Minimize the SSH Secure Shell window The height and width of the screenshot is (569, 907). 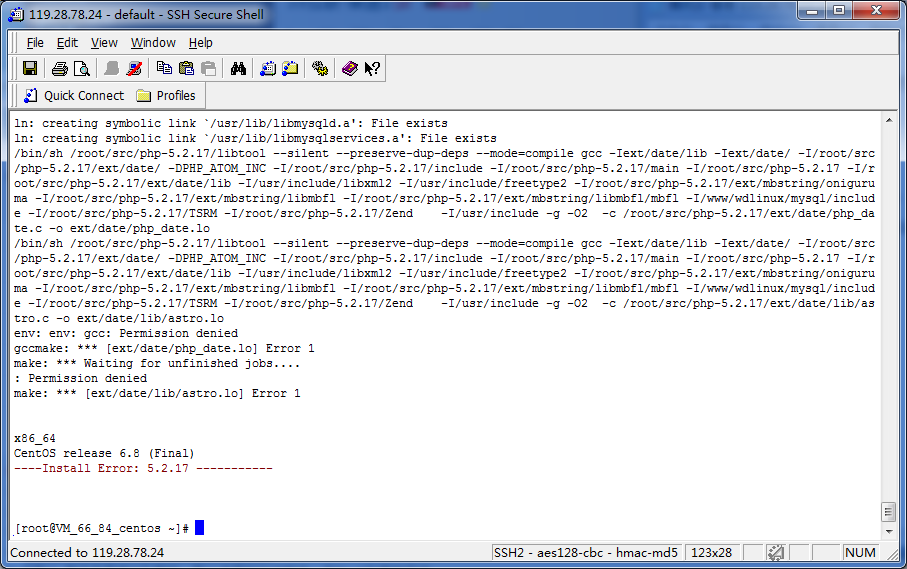click(x=812, y=11)
